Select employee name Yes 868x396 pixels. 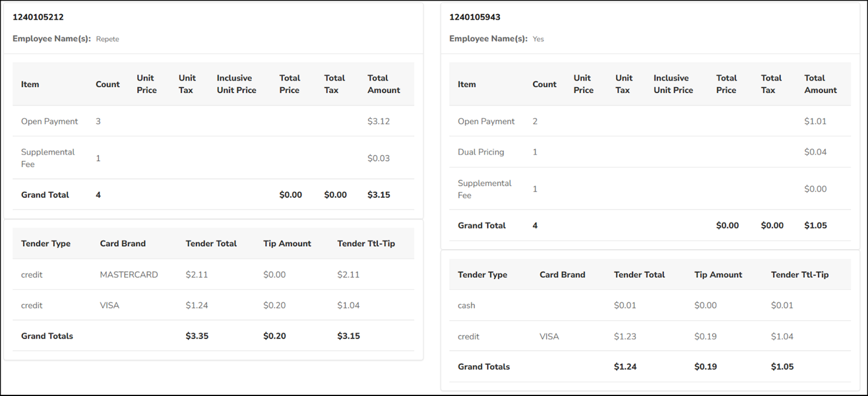[x=538, y=39]
